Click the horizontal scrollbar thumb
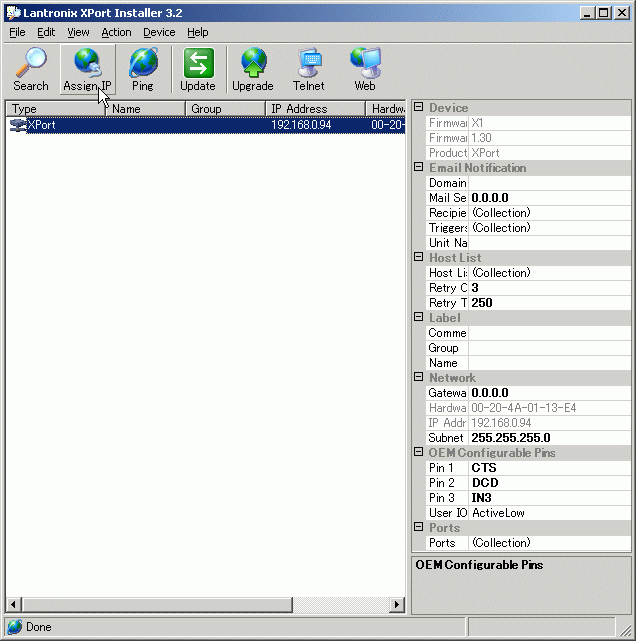Viewport: 636px width, 641px height. tap(157, 605)
